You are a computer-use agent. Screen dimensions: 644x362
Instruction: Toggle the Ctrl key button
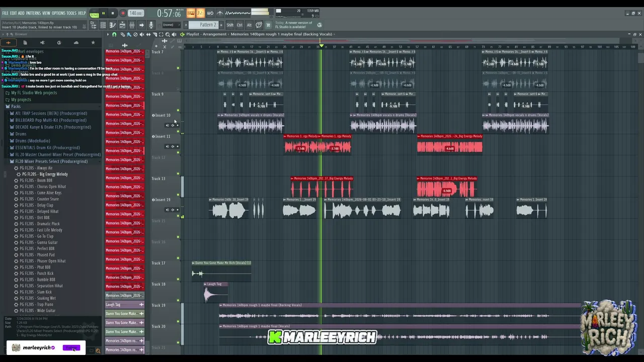tap(239, 25)
